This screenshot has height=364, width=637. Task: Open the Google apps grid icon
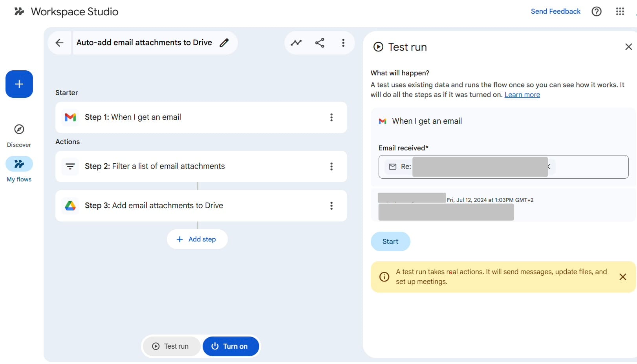620,11
